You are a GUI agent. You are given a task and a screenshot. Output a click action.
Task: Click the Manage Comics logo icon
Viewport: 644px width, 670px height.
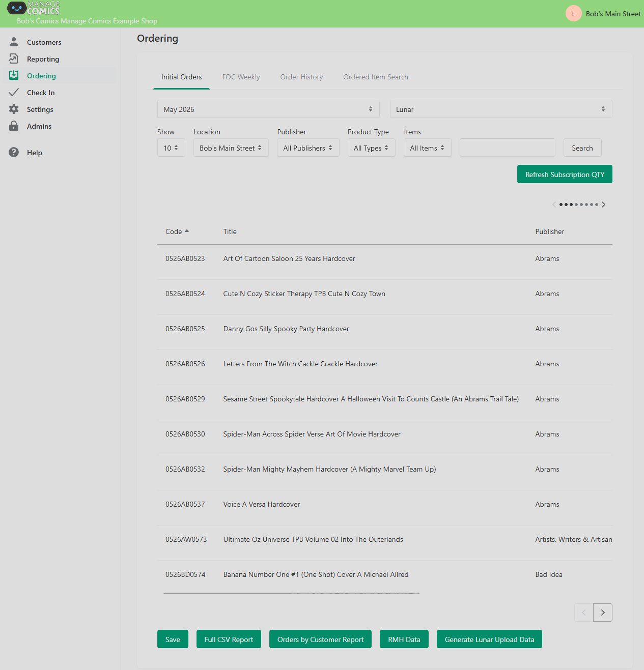pos(17,8)
